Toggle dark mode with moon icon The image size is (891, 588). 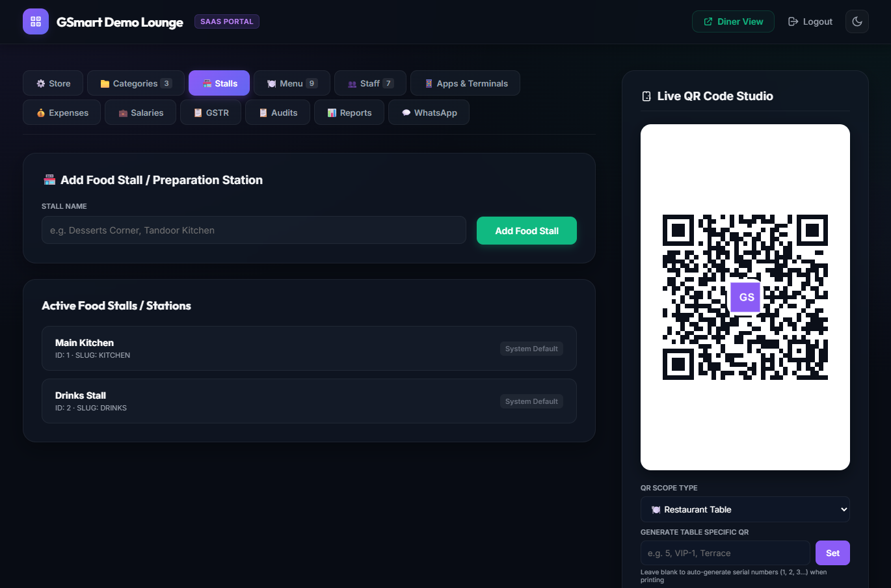857,21
